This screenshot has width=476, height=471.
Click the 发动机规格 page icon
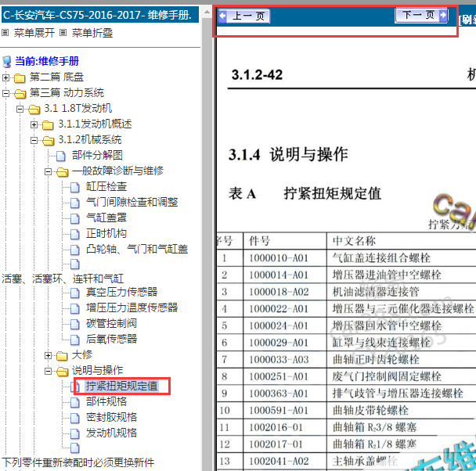pos(75,433)
